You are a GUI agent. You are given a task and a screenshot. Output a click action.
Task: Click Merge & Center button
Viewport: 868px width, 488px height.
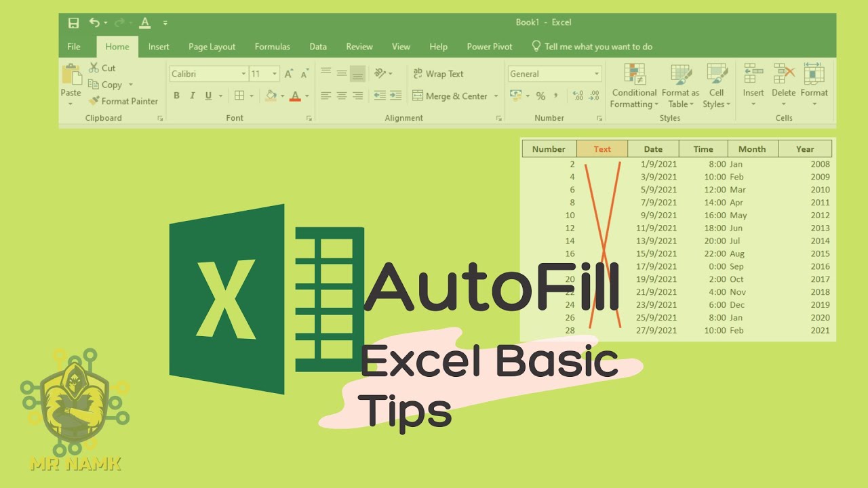(450, 96)
